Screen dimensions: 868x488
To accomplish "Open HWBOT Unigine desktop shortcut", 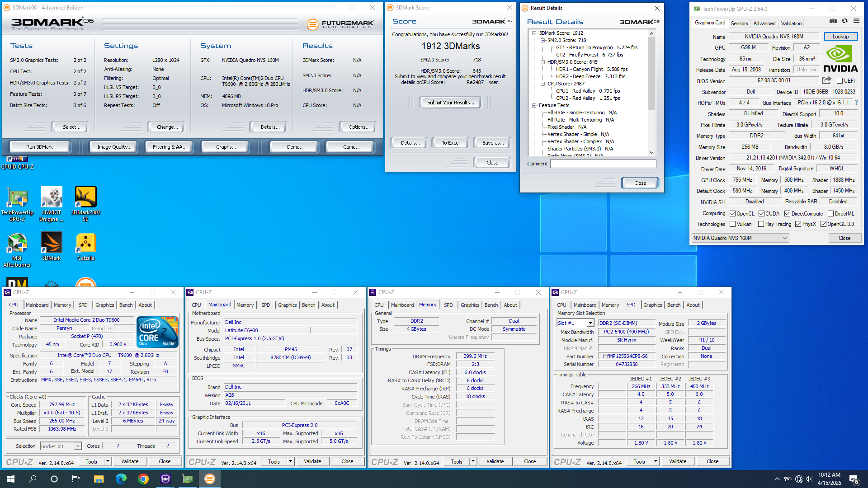I will click(x=52, y=204).
